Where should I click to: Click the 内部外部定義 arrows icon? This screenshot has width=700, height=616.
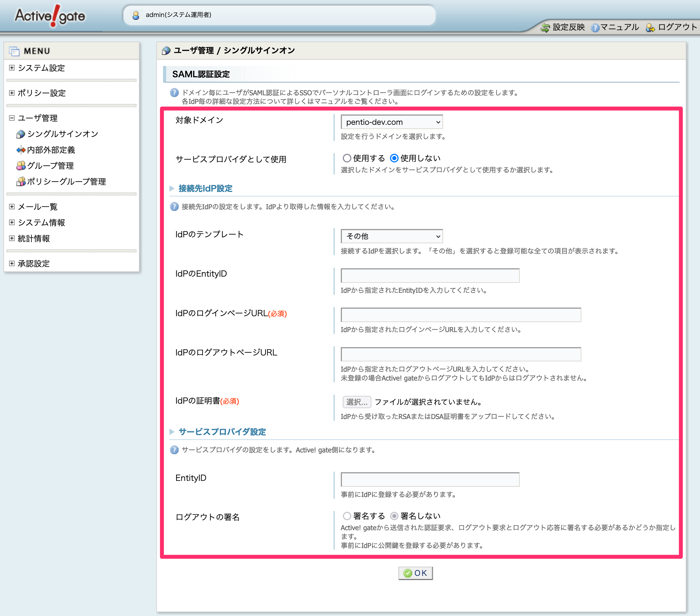point(21,150)
